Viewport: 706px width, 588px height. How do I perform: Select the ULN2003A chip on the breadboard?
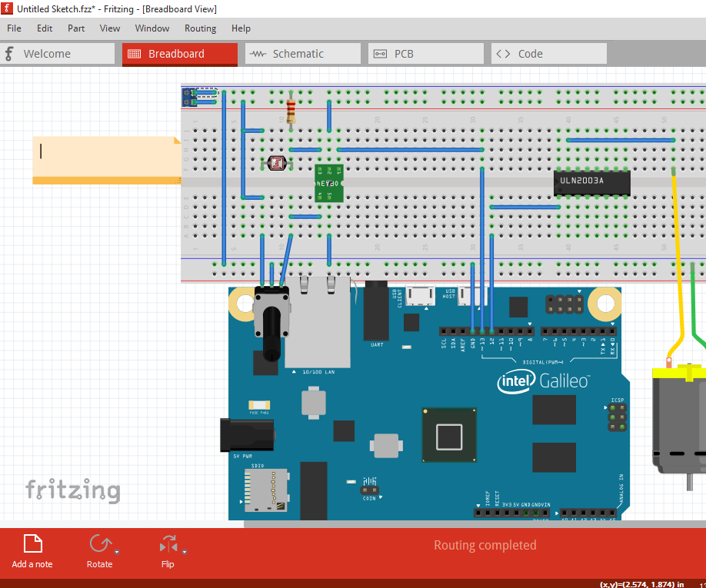pos(592,182)
